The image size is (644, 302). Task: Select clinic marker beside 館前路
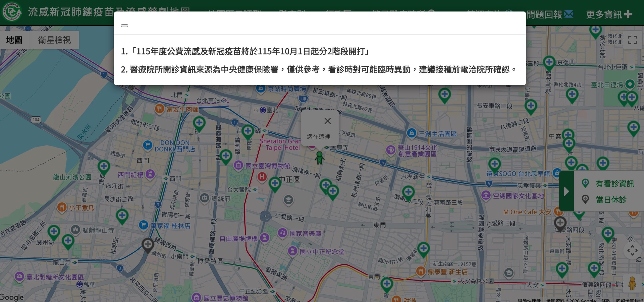point(248,132)
